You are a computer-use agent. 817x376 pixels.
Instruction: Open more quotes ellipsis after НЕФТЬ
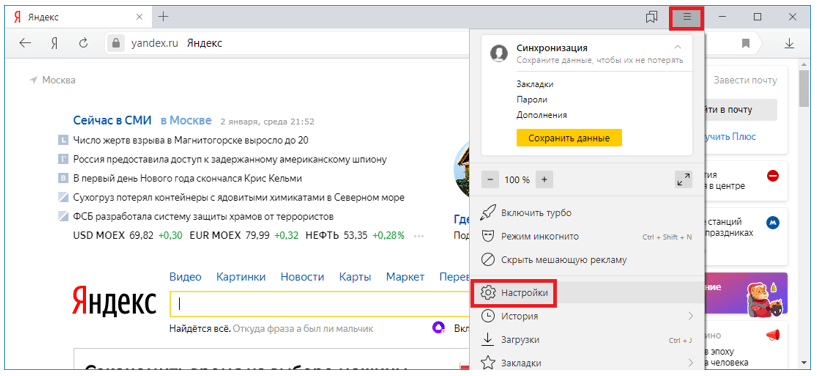pyautogui.click(x=418, y=236)
